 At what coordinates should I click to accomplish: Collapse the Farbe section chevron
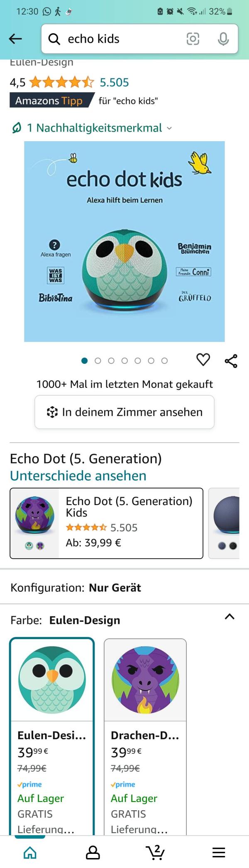229,617
